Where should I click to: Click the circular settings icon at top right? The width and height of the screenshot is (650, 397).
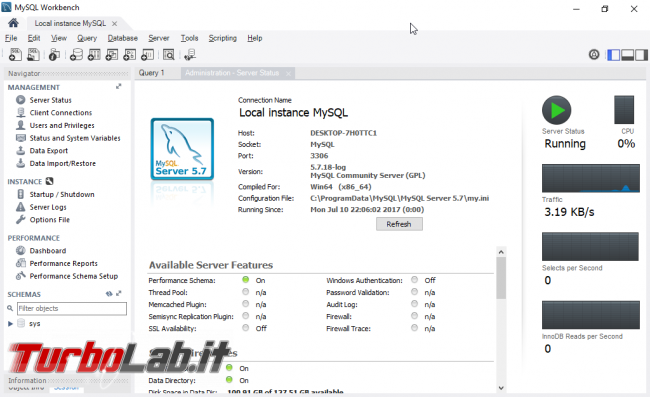click(x=594, y=54)
